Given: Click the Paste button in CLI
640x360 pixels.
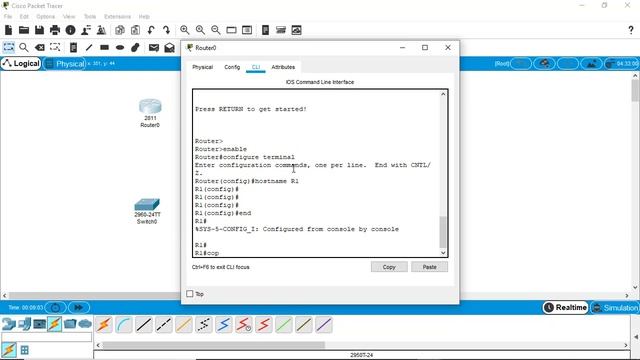Looking at the screenshot, I should [x=429, y=267].
